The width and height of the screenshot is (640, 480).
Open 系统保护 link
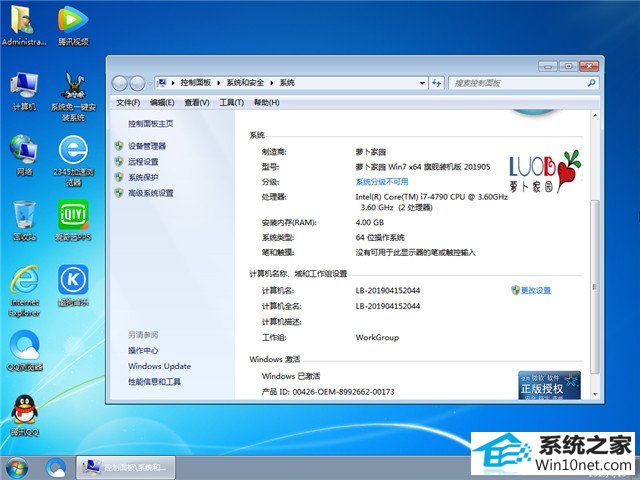(143, 177)
